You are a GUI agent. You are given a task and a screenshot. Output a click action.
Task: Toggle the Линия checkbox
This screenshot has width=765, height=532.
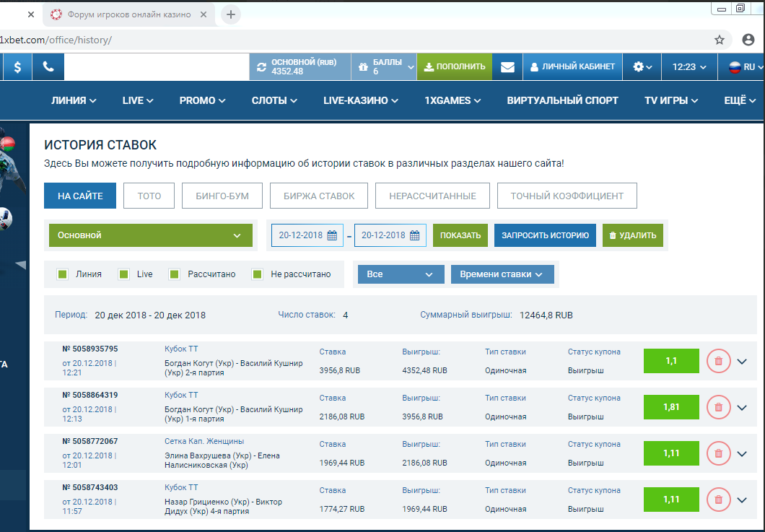tap(63, 274)
